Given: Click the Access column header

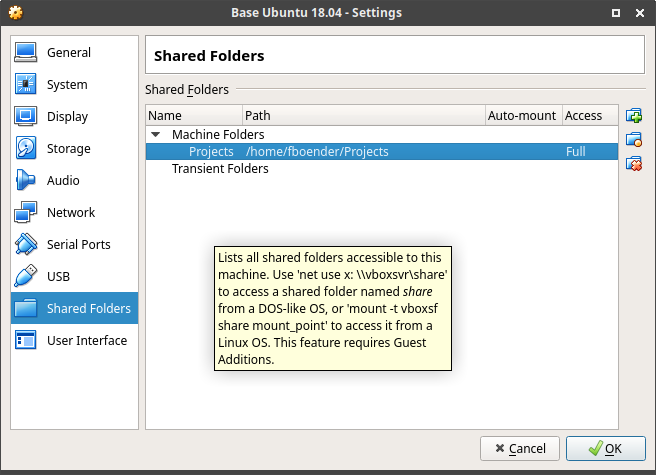Looking at the screenshot, I should click(590, 116).
